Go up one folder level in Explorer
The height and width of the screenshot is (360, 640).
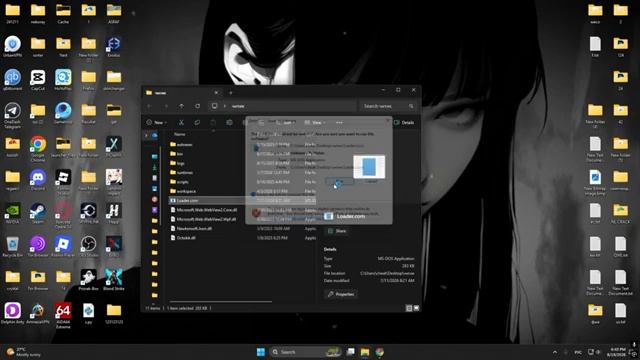coord(182,106)
